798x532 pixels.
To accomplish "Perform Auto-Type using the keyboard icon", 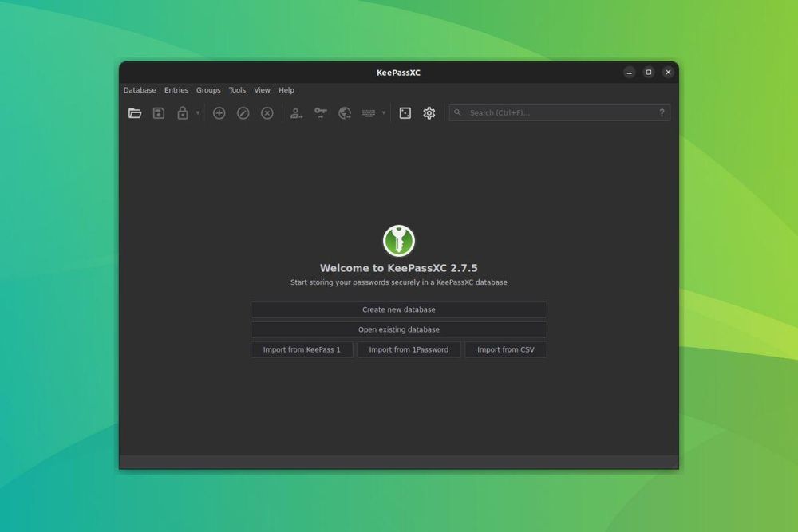I will point(369,112).
